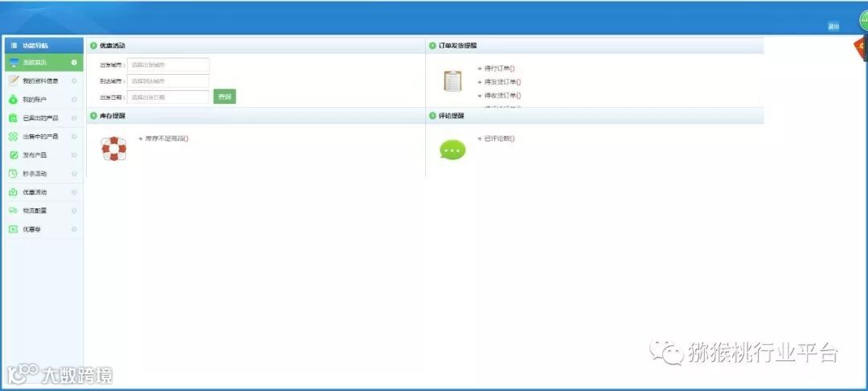Focus the 出发城市 input field

(x=168, y=65)
